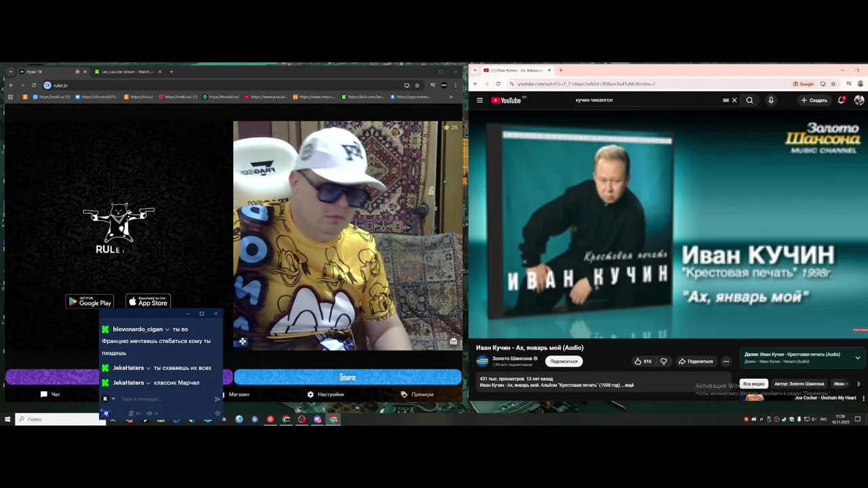Image resolution: width=868 pixels, height=488 pixels.
Task: Open Премиум in rulet.tv bottom bar
Action: click(417, 394)
